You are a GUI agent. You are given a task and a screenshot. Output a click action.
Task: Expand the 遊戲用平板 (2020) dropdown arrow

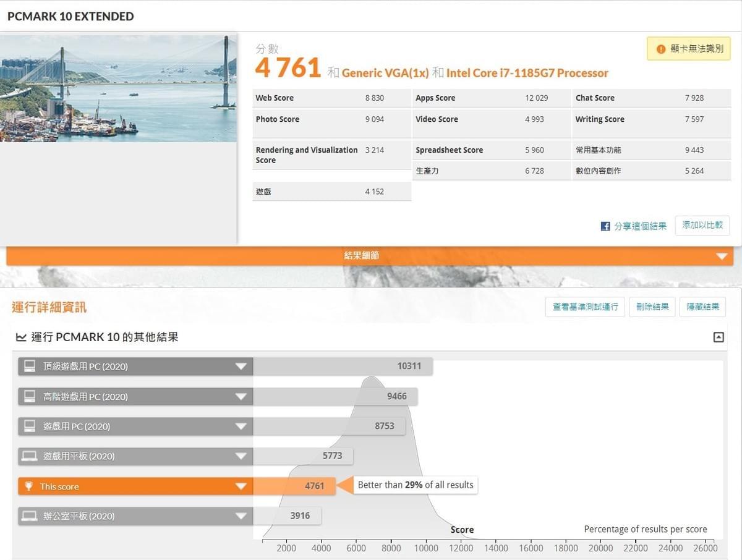point(241,457)
